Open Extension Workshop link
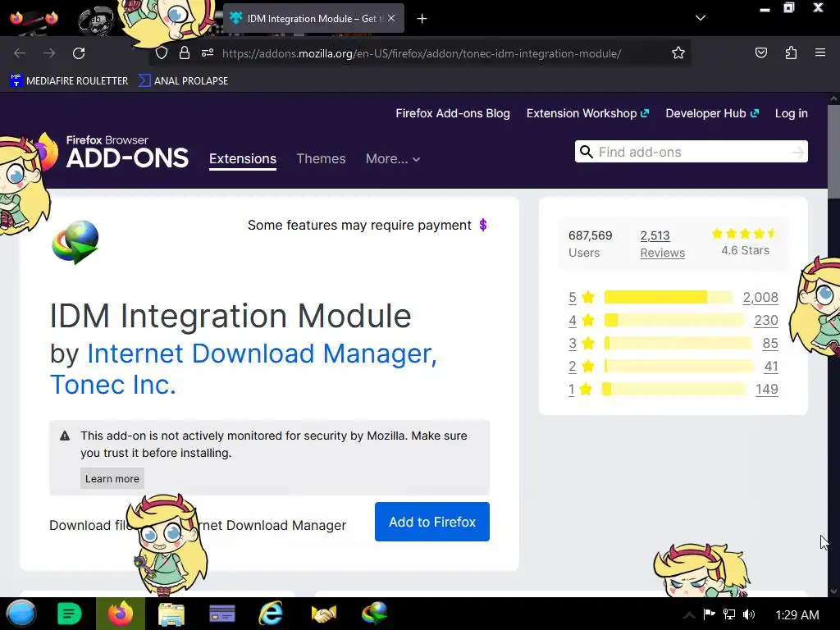Viewport: 840px width, 630px height. click(587, 113)
